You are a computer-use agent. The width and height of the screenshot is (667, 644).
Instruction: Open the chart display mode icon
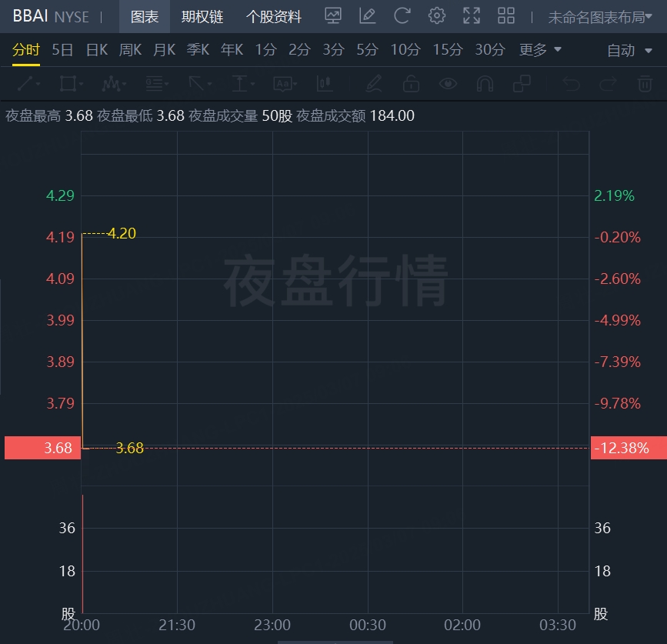point(332,16)
